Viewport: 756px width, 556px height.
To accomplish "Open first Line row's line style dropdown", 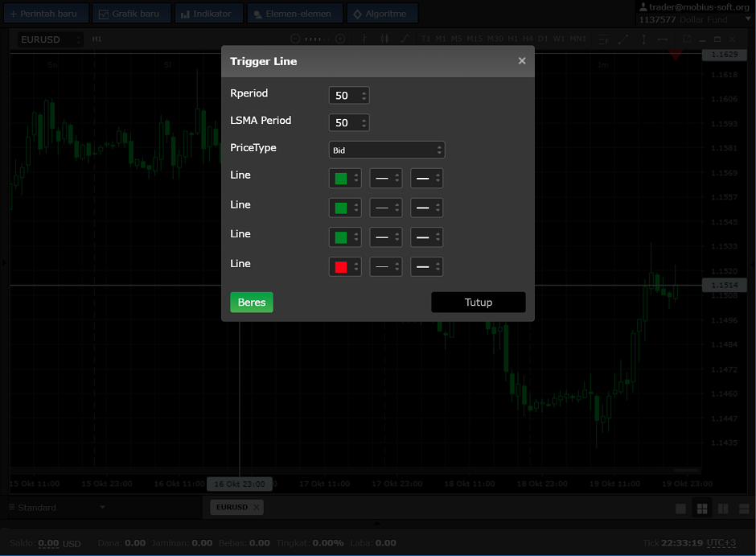I will tap(386, 179).
